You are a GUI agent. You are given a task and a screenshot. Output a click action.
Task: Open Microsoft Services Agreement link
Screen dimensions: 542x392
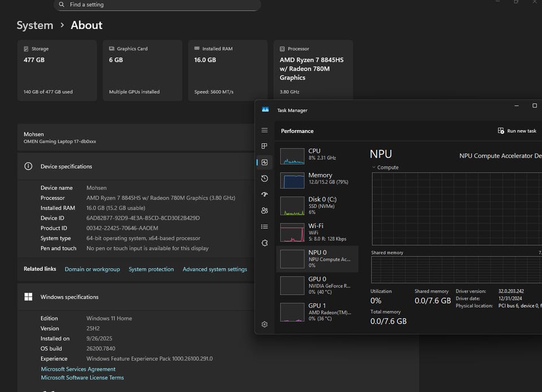point(78,369)
